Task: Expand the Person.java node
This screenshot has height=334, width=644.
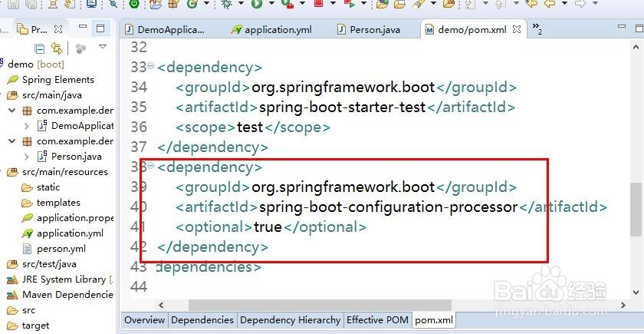Action: (27, 157)
